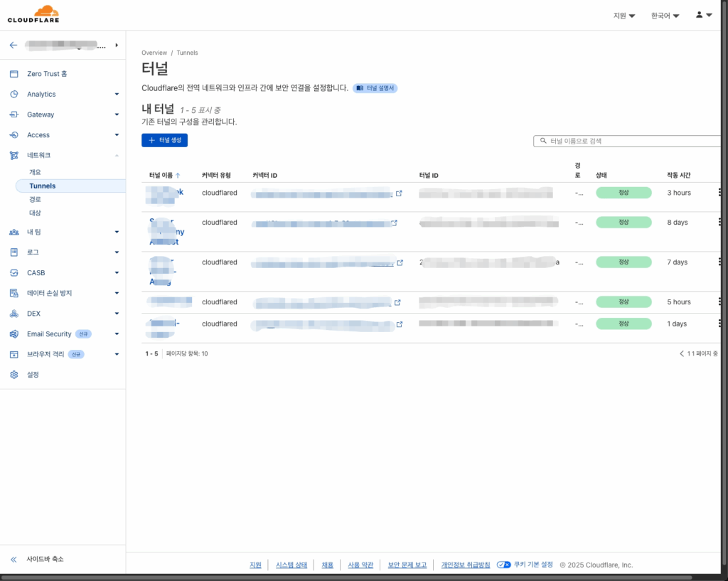Open the 한국어 language dropdown
The width and height of the screenshot is (728, 581).
pos(665,16)
